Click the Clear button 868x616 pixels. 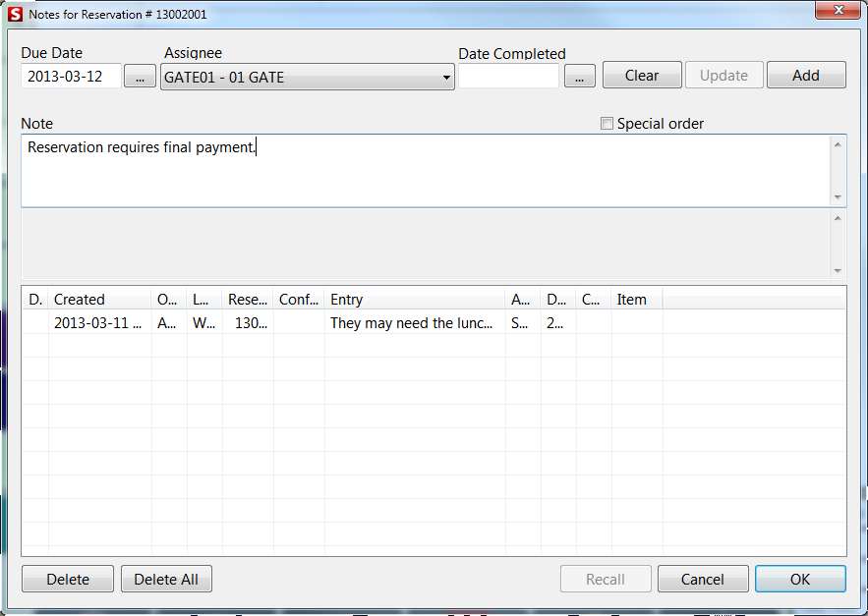[x=641, y=74]
